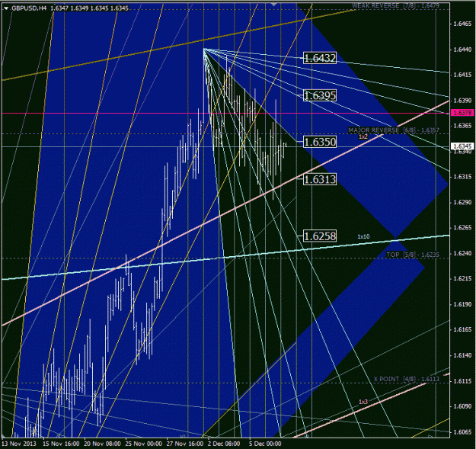Select the 1x3 Gann line label

pos(363,402)
